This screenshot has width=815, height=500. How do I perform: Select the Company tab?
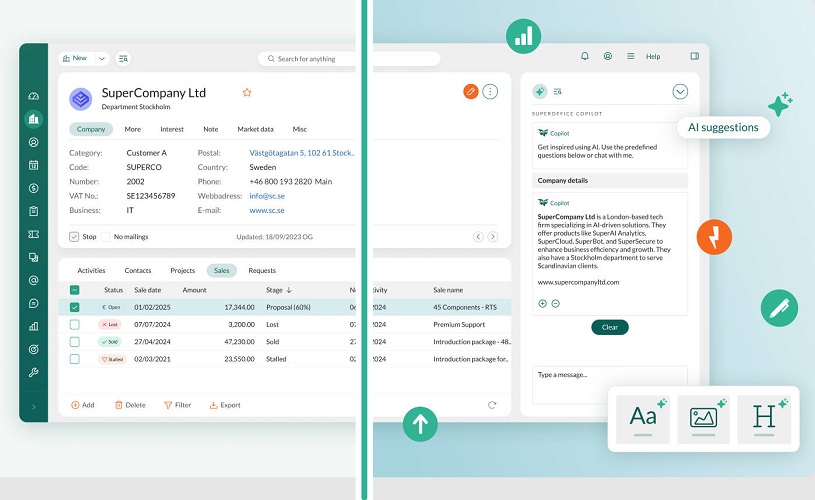[x=91, y=129]
